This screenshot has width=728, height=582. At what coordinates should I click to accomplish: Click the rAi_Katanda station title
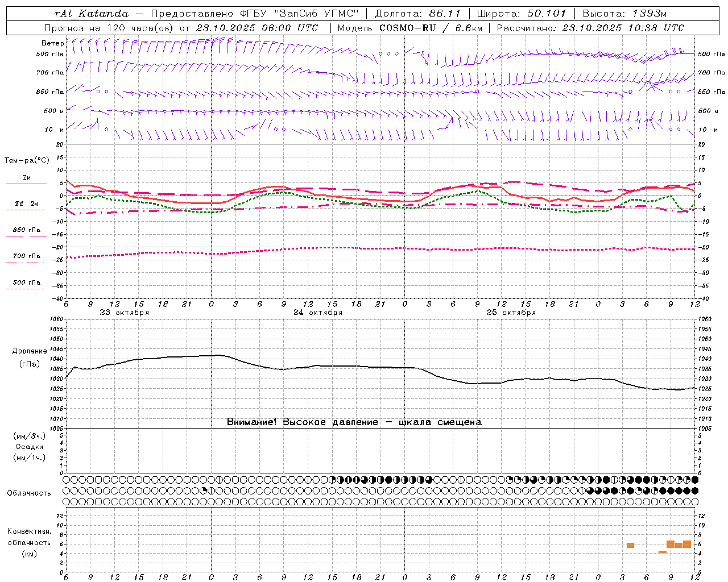click(92, 14)
